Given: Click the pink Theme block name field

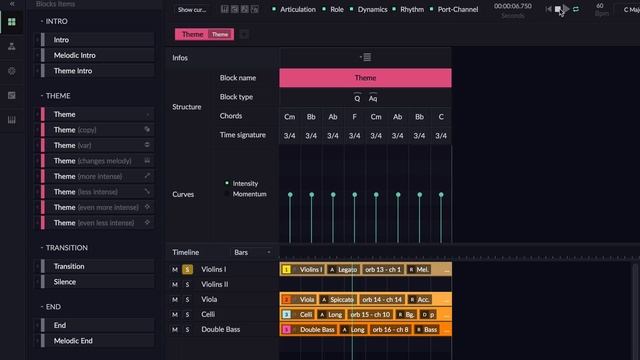Looking at the screenshot, I should [x=365, y=78].
